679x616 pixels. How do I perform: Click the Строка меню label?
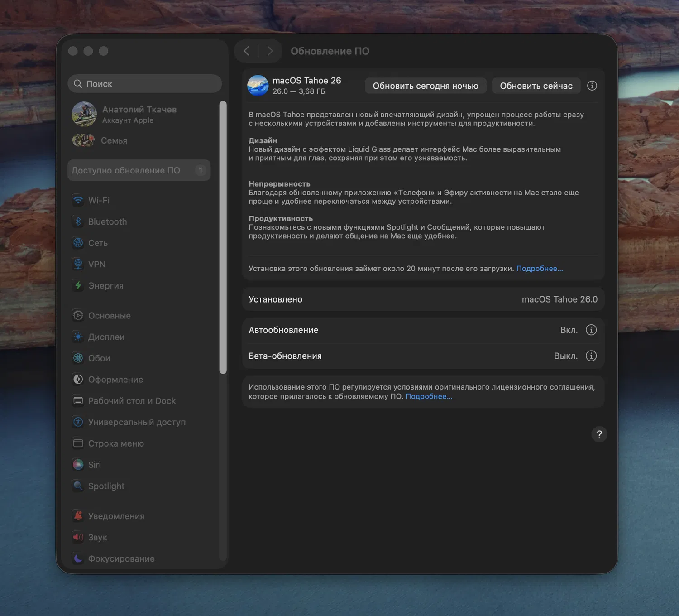116,443
